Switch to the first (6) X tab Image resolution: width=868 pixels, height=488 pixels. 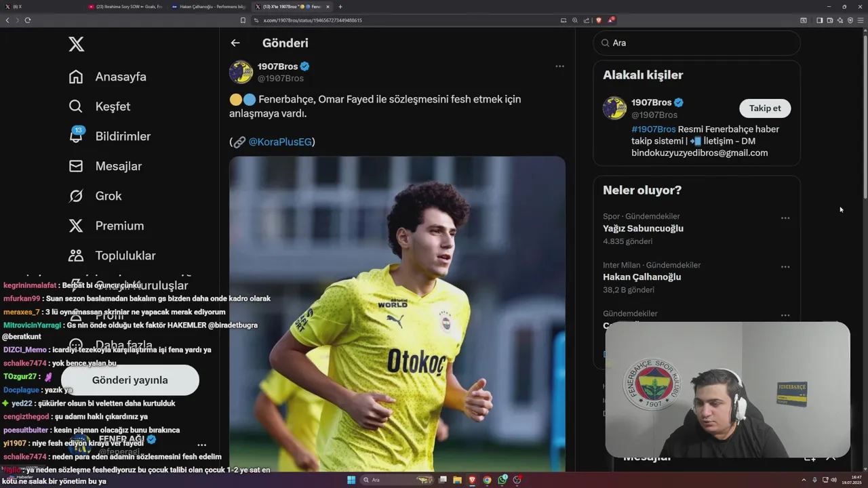(41, 7)
